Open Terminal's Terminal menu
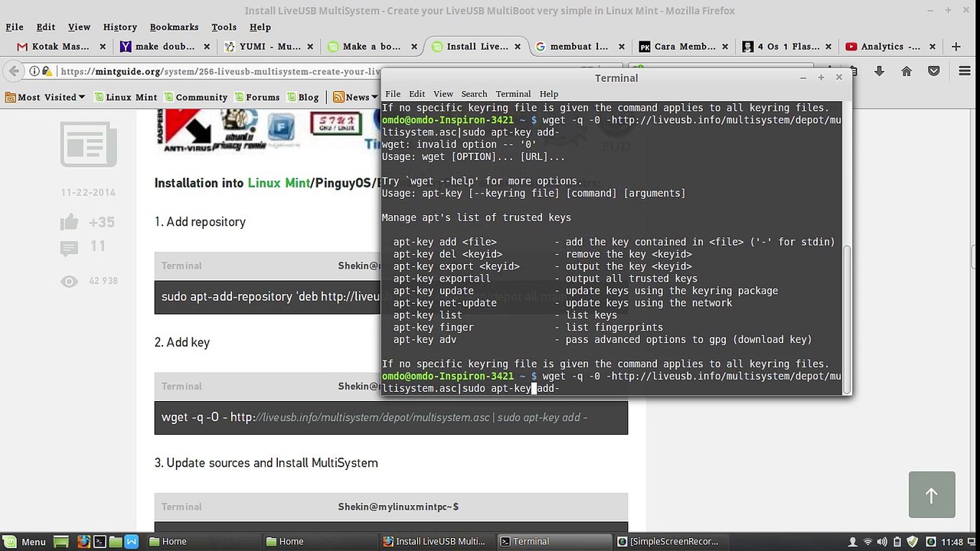This screenshot has height=551, width=980. (513, 93)
